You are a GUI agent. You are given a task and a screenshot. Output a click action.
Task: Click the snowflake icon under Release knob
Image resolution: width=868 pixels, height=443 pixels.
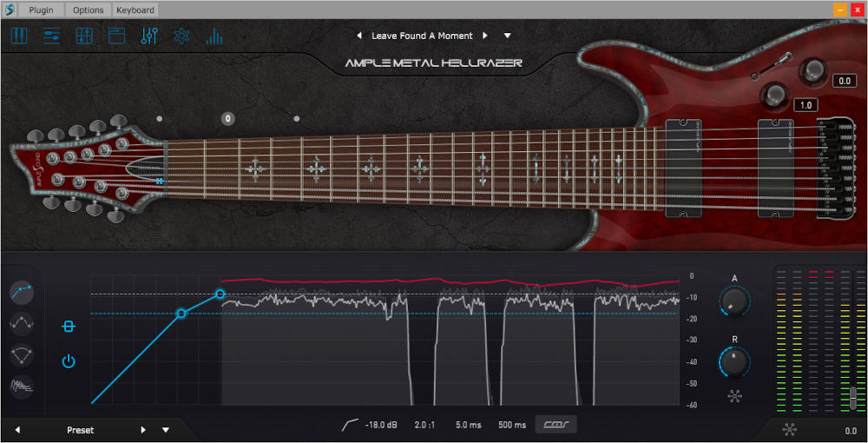[734, 396]
